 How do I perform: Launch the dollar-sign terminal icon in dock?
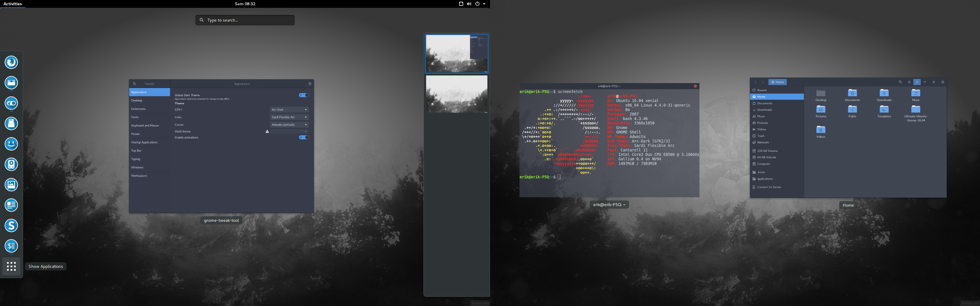coord(11,246)
